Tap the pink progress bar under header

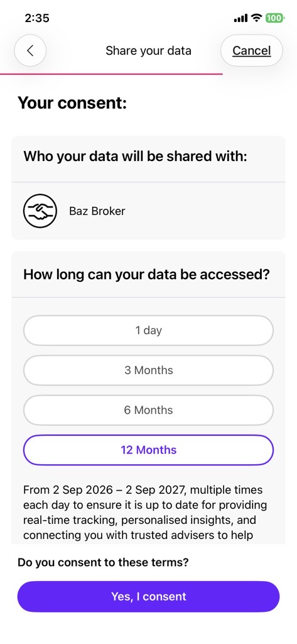[111, 74]
